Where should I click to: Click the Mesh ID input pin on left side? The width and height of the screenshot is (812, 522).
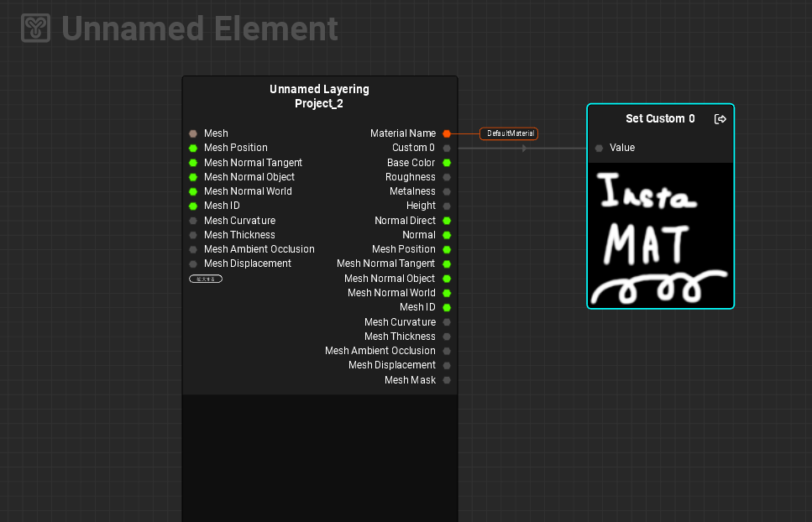[193, 206]
